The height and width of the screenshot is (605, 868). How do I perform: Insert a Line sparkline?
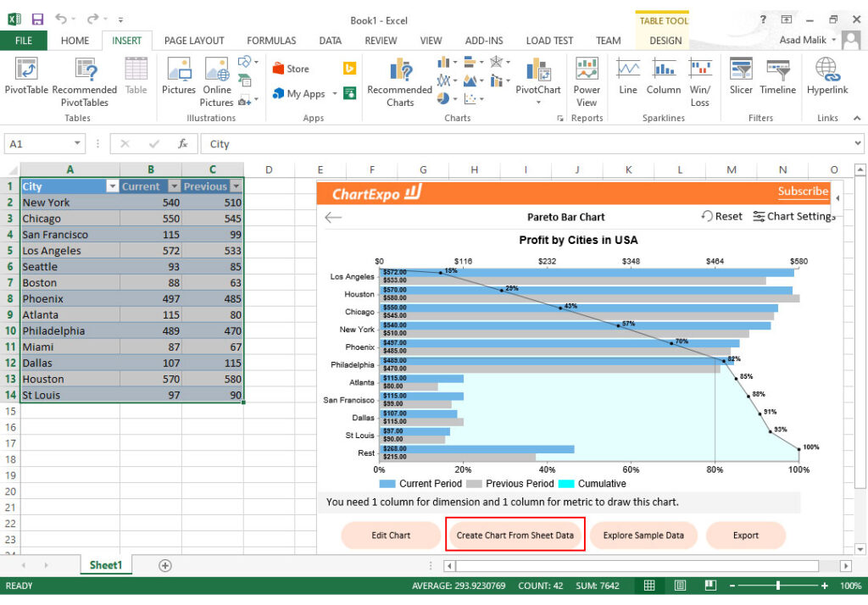[628, 76]
